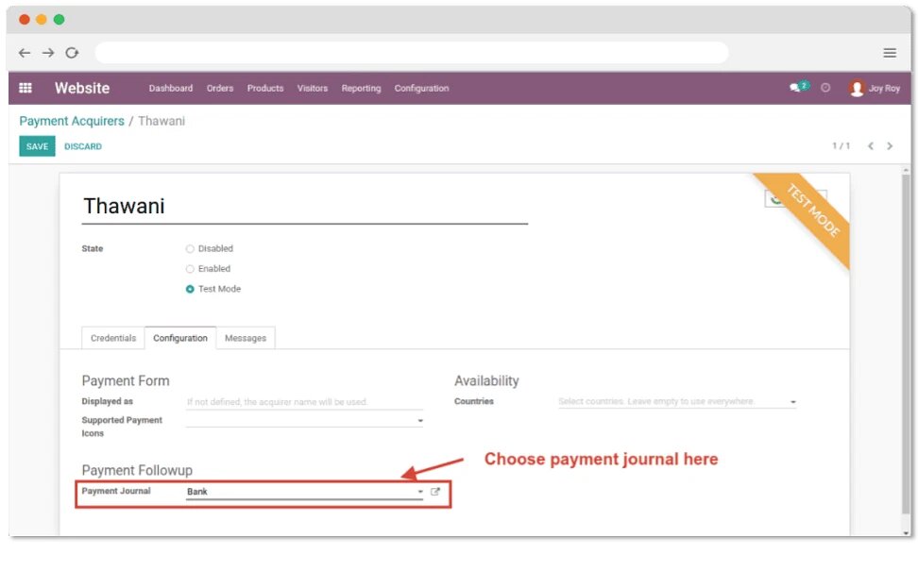Select the Disabled state option

click(x=190, y=249)
